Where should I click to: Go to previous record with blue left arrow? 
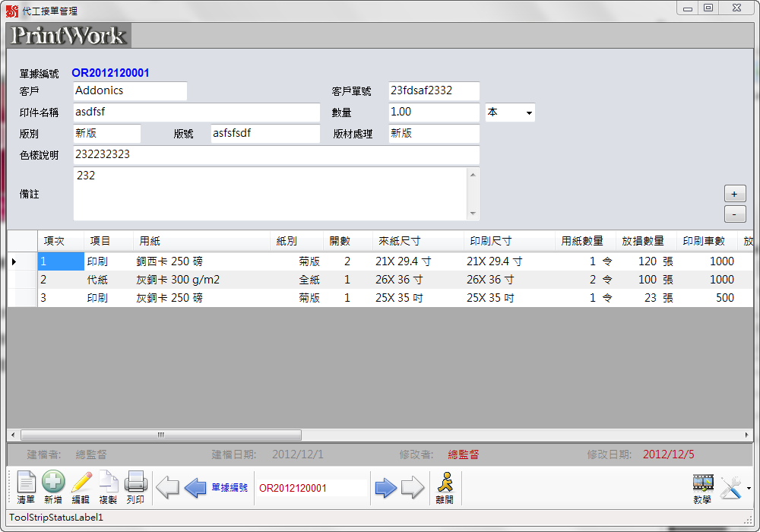pos(195,488)
